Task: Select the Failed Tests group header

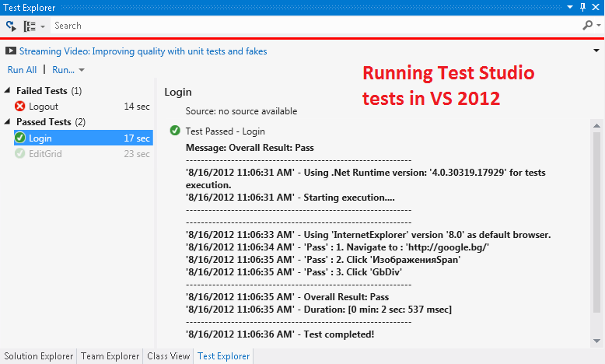Action: [49, 91]
